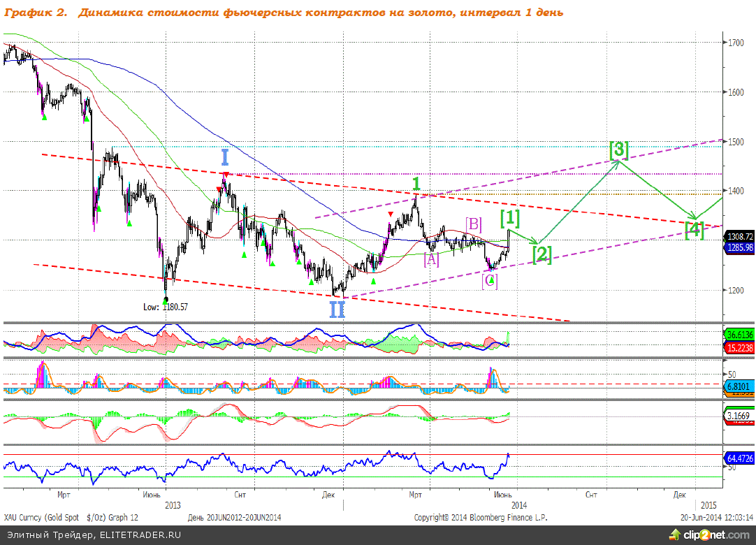
Task: Click the 2014 year marker on time axis
Action: click(518, 504)
